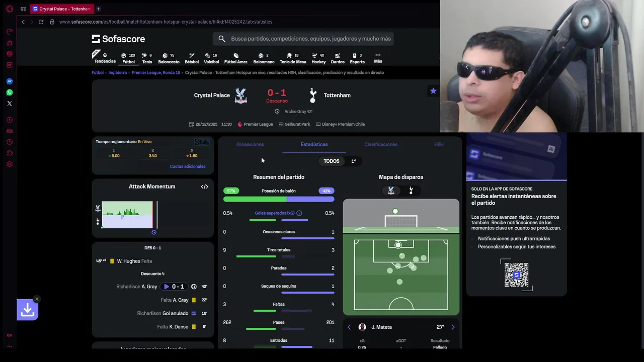Click the odds 5.00 for home win
Viewport: 644px width, 362px height.
point(114,153)
